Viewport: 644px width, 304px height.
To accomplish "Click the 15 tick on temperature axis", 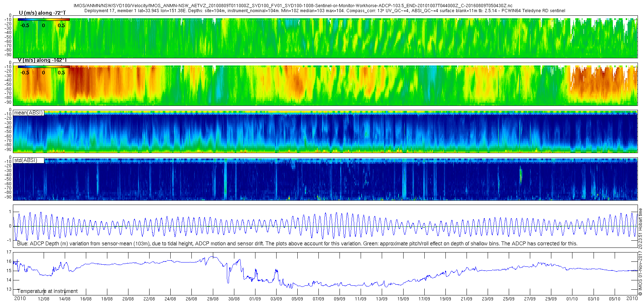I will (9, 271).
